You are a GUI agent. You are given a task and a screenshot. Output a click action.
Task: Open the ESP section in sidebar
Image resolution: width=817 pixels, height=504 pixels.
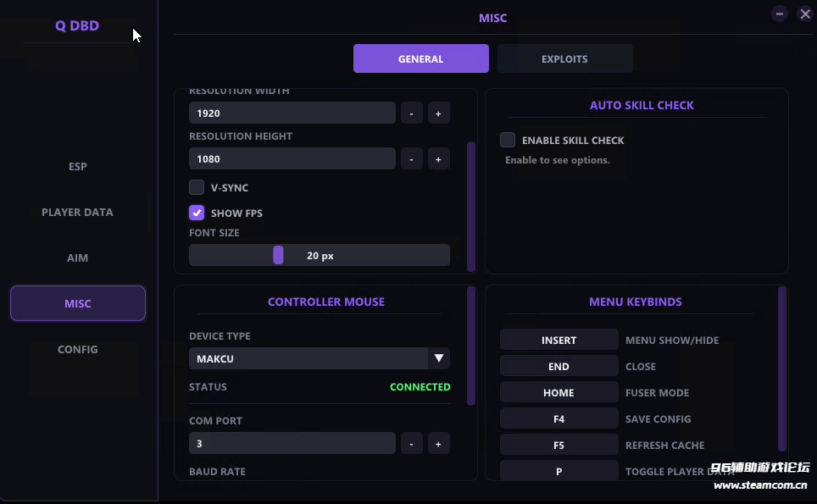[78, 167]
